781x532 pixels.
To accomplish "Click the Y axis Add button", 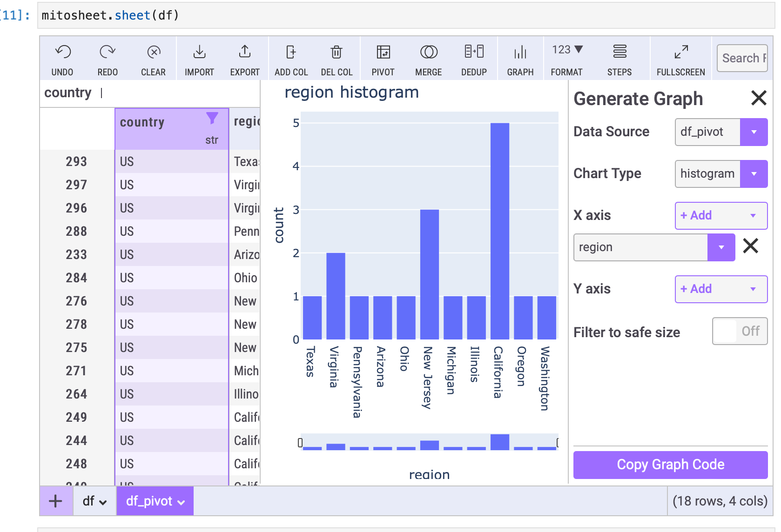I will point(720,289).
